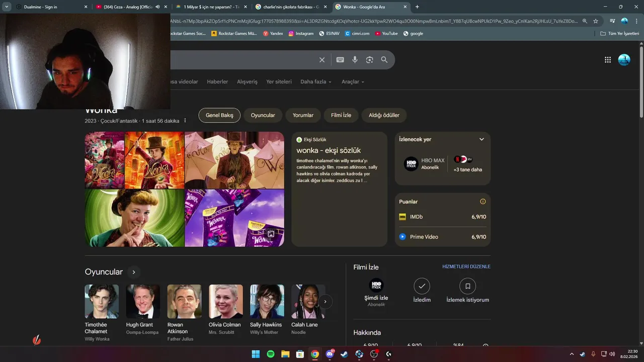Open the Tüm Yer İşaretleri folder
644x362 pixels.
(x=619, y=33)
